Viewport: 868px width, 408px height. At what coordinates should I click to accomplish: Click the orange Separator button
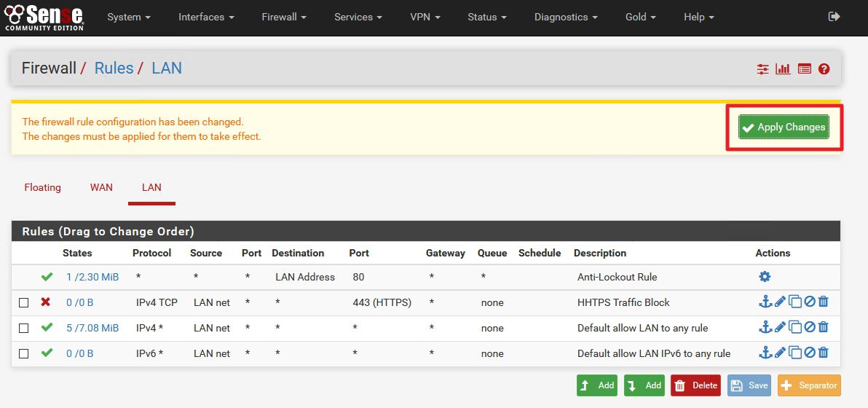[x=808, y=385]
